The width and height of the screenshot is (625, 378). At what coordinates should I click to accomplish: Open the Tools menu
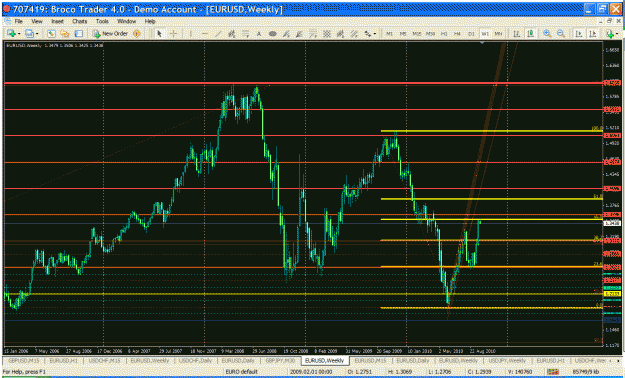tap(102, 21)
